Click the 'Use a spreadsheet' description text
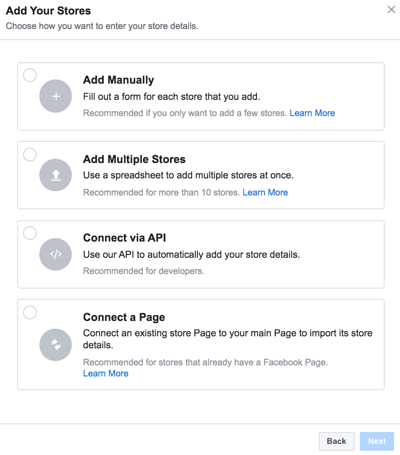This screenshot has height=455, width=400. [x=188, y=175]
